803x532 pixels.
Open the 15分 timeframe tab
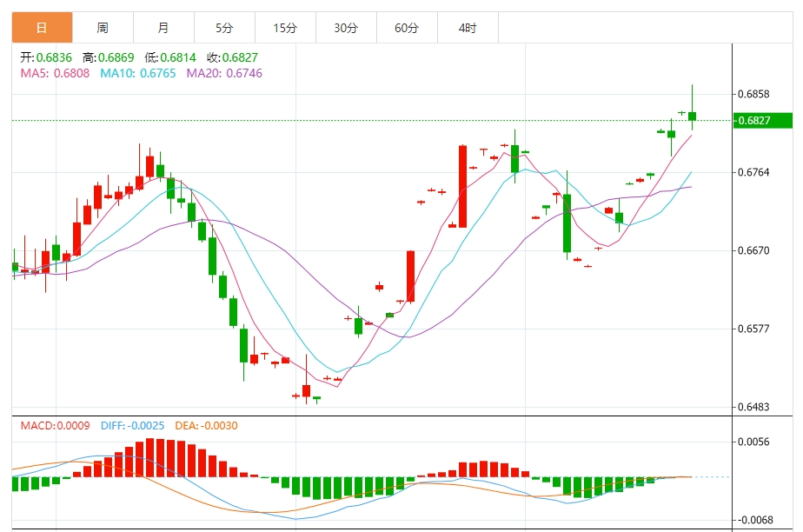coord(285,28)
